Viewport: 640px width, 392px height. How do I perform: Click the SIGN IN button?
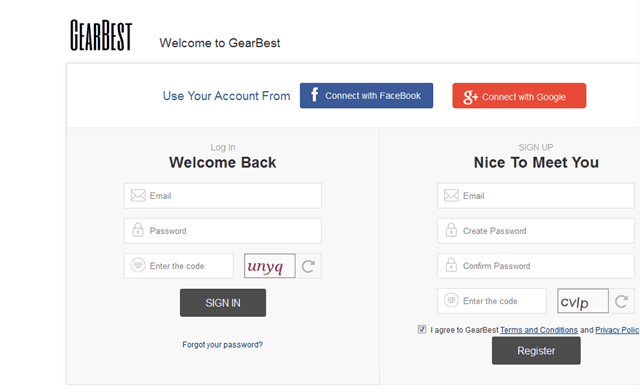[x=223, y=303]
